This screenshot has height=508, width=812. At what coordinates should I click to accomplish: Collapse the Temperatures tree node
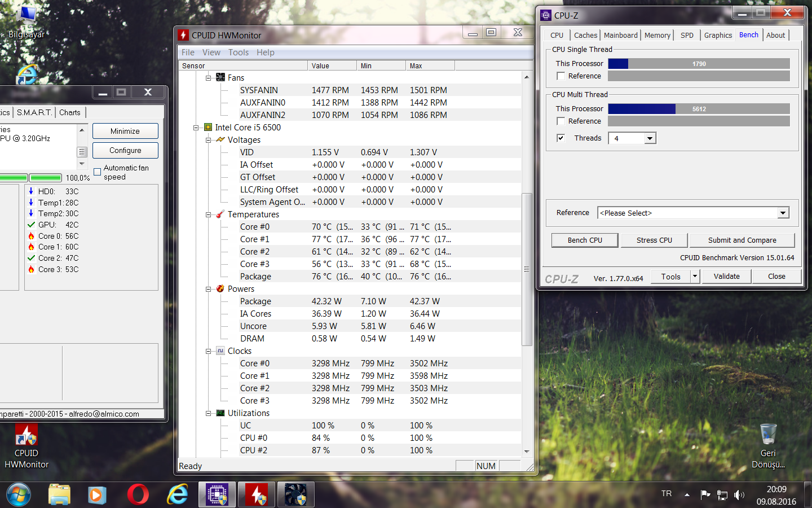click(208, 214)
